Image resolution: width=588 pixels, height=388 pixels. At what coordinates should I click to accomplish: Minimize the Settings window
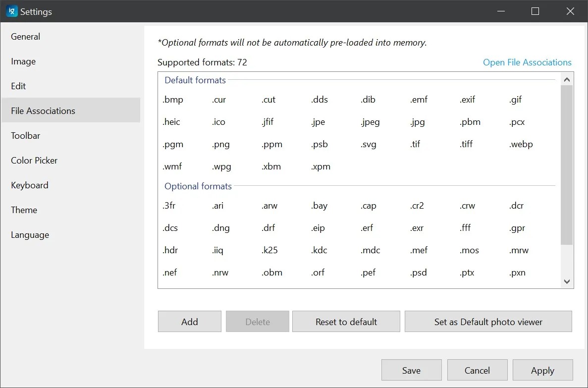pos(501,11)
